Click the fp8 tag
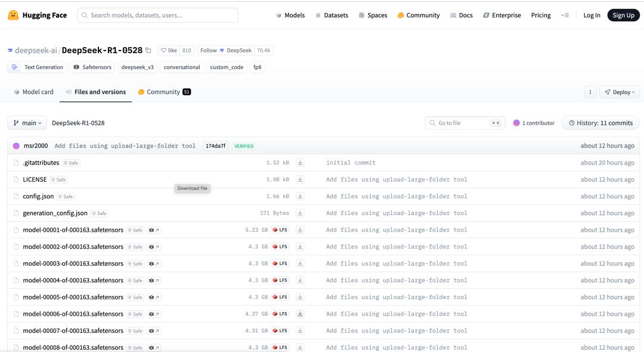Viewport: 644px width, 352px height. tap(258, 67)
